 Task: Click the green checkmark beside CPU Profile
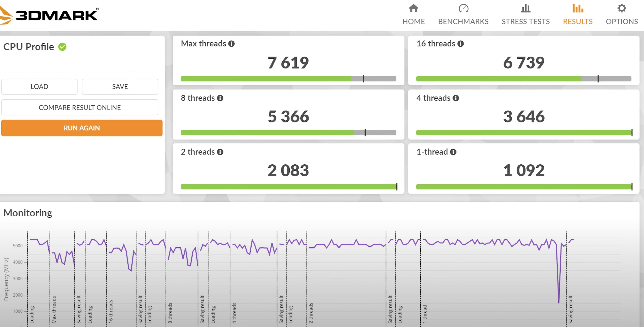(62, 47)
